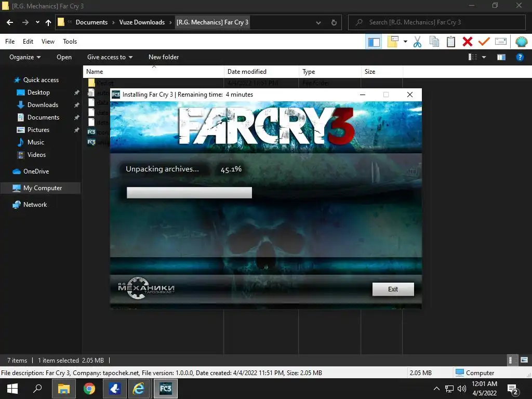This screenshot has width=532, height=399.
Task: Go back in Explorer history
Action: coord(10,22)
